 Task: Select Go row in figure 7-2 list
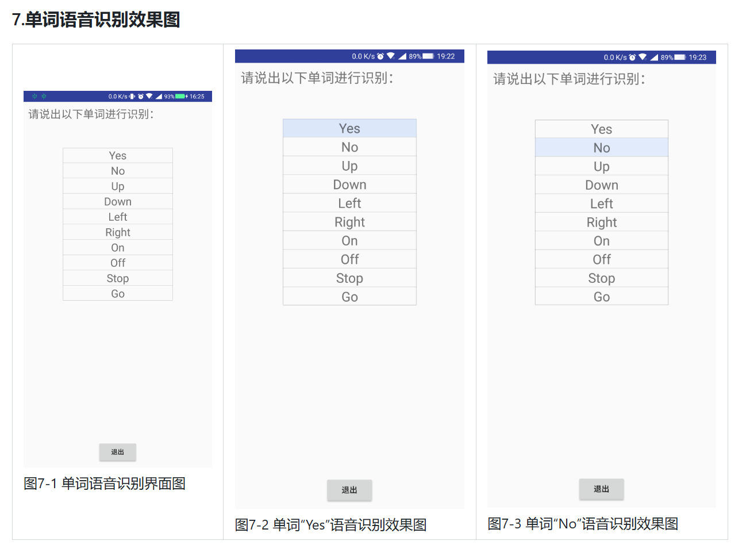coord(349,297)
